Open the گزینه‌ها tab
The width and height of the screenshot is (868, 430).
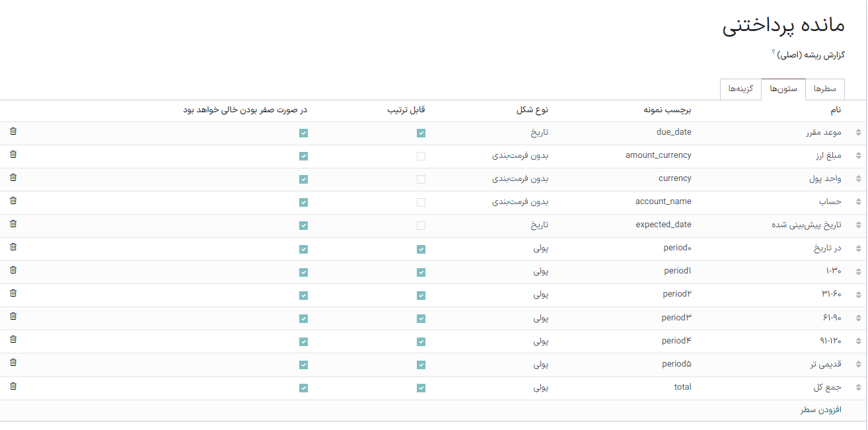pos(741,89)
